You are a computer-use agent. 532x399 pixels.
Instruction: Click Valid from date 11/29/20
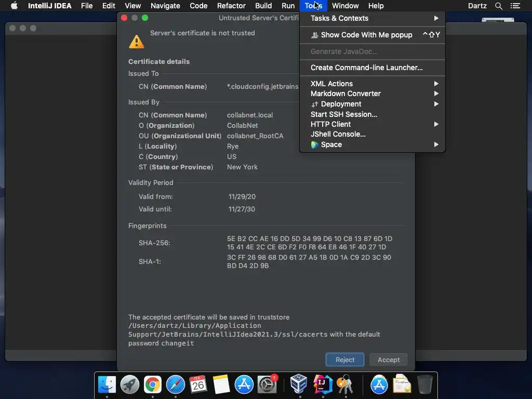click(x=242, y=197)
